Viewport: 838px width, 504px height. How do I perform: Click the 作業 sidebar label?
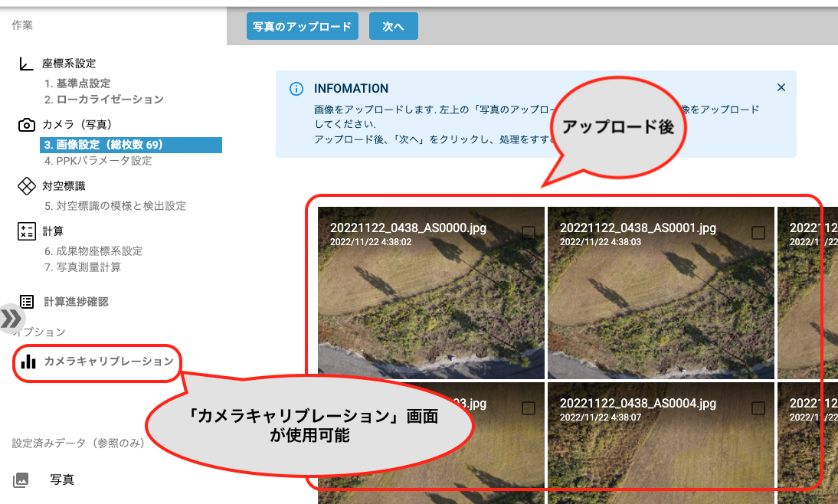click(22, 25)
